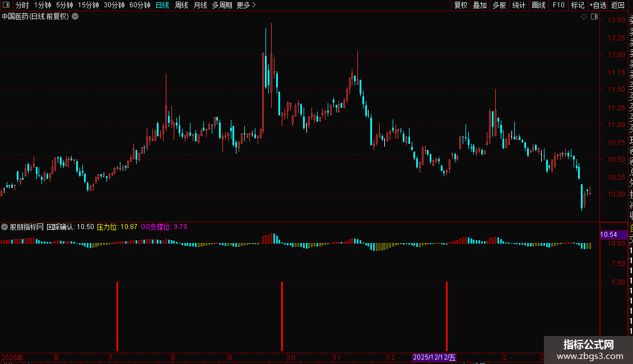Viewport: 633px width, 364px height.
Task: Click the 统计 statistics button
Action: (519, 5)
